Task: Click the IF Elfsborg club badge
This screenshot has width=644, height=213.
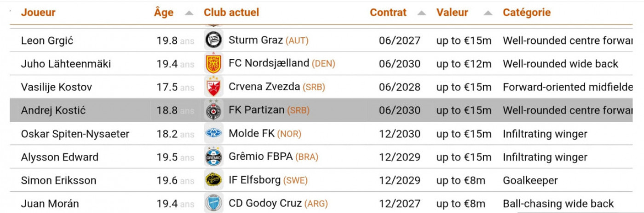Action: click(213, 180)
